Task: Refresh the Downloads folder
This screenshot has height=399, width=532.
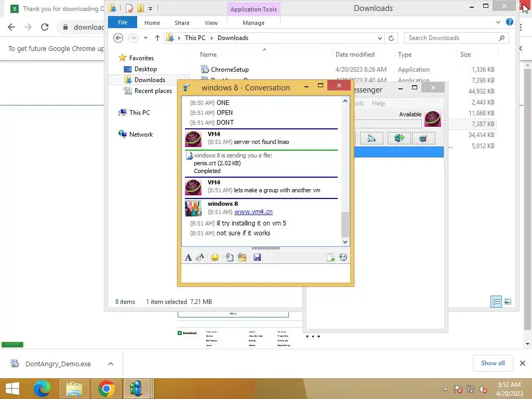Action: pyautogui.click(x=391, y=38)
